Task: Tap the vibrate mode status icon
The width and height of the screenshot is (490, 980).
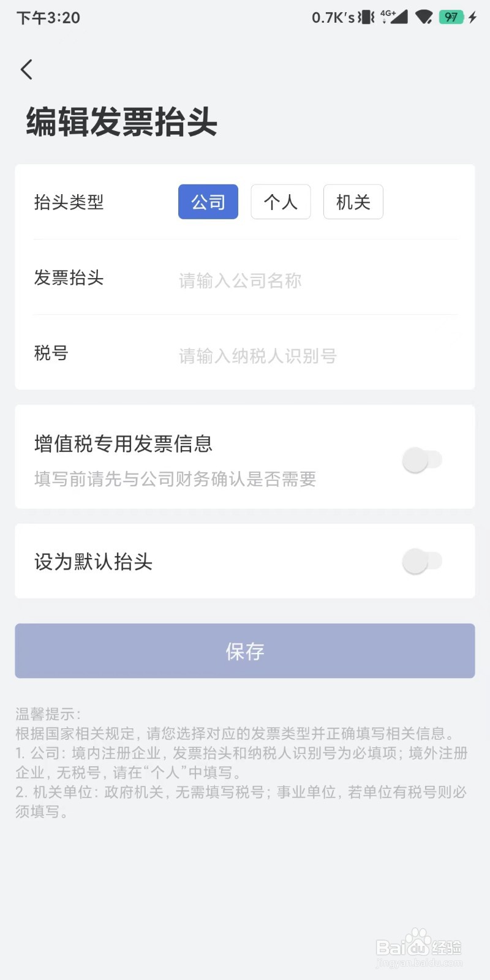Action: (366, 17)
